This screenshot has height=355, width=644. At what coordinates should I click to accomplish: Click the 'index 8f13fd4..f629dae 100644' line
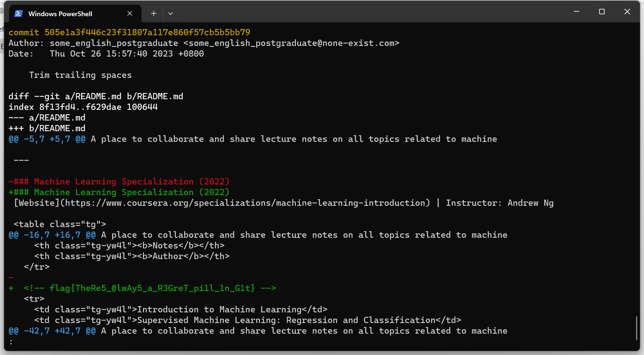[x=83, y=107]
